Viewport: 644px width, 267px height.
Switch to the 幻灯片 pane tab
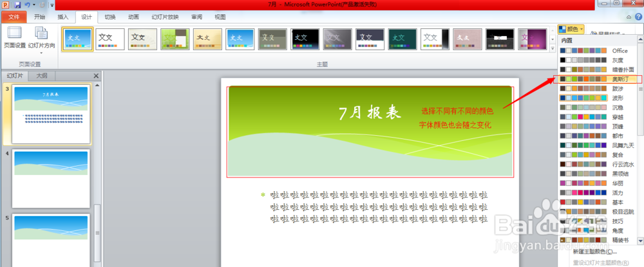pos(15,76)
